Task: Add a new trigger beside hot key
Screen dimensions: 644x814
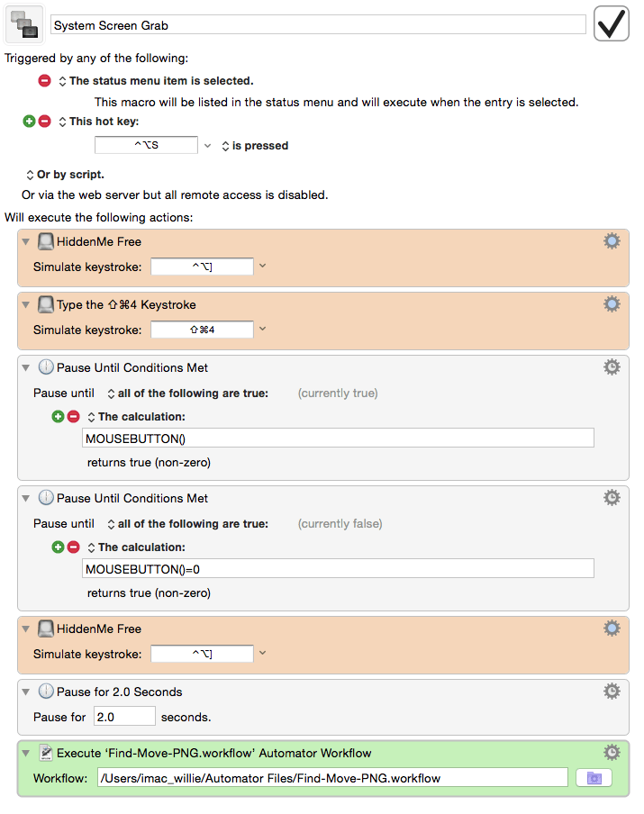Action: (x=29, y=121)
